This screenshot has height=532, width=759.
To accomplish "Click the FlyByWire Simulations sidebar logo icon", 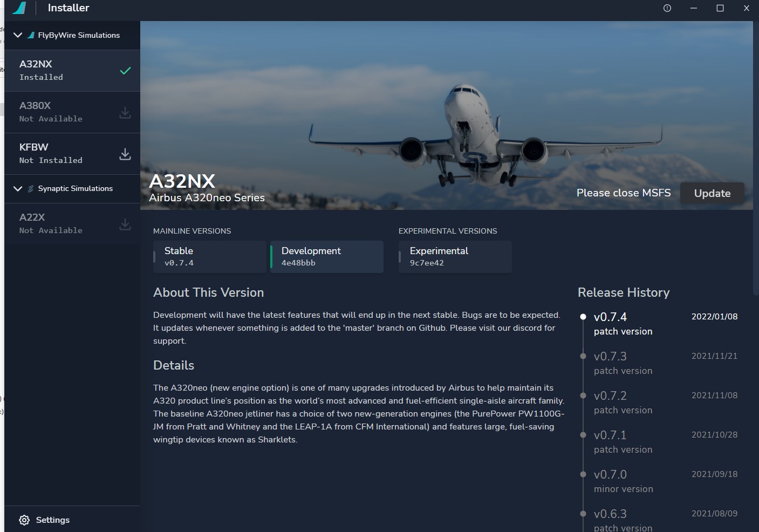I will (32, 35).
